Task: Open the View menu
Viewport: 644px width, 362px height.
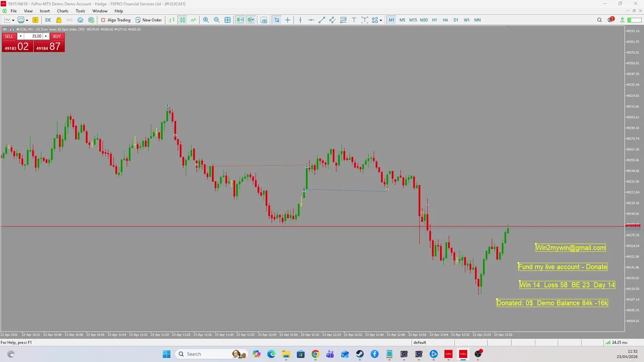Action: pos(28,11)
